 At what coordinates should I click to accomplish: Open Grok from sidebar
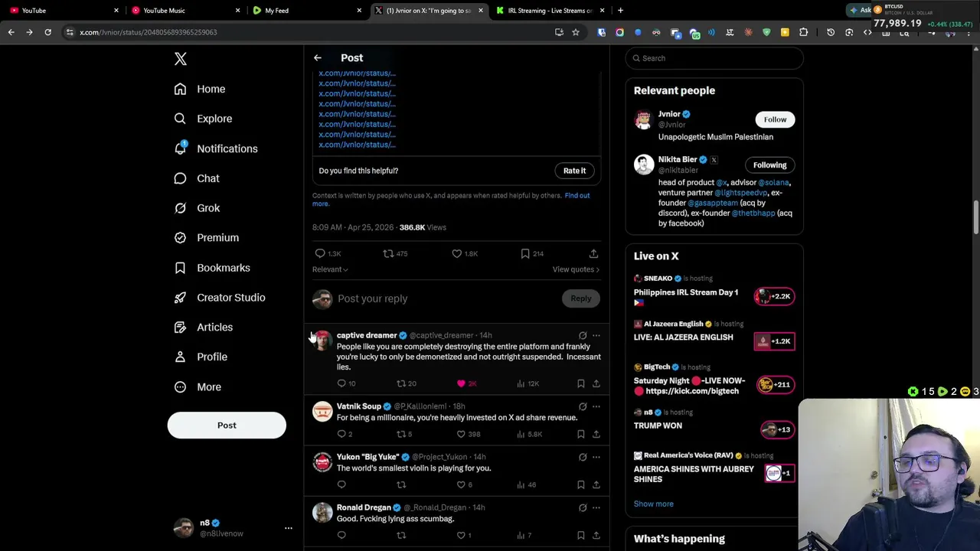(x=197, y=208)
